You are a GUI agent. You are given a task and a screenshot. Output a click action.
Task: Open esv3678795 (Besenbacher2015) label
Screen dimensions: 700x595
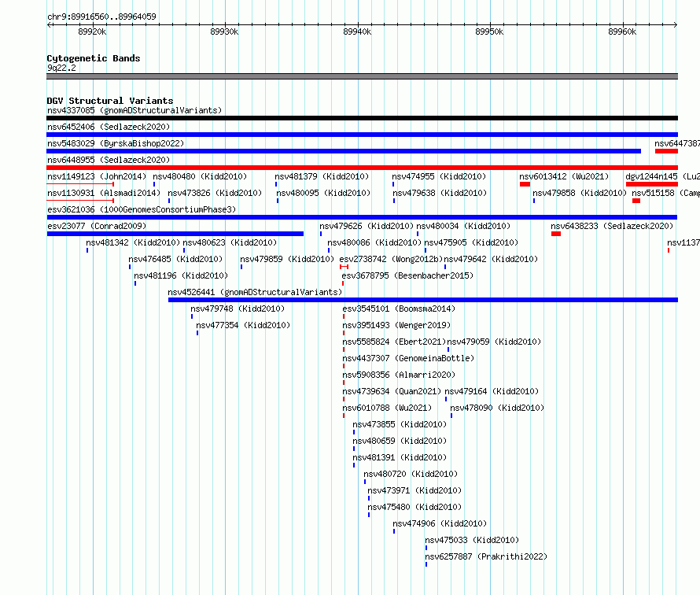pos(407,275)
